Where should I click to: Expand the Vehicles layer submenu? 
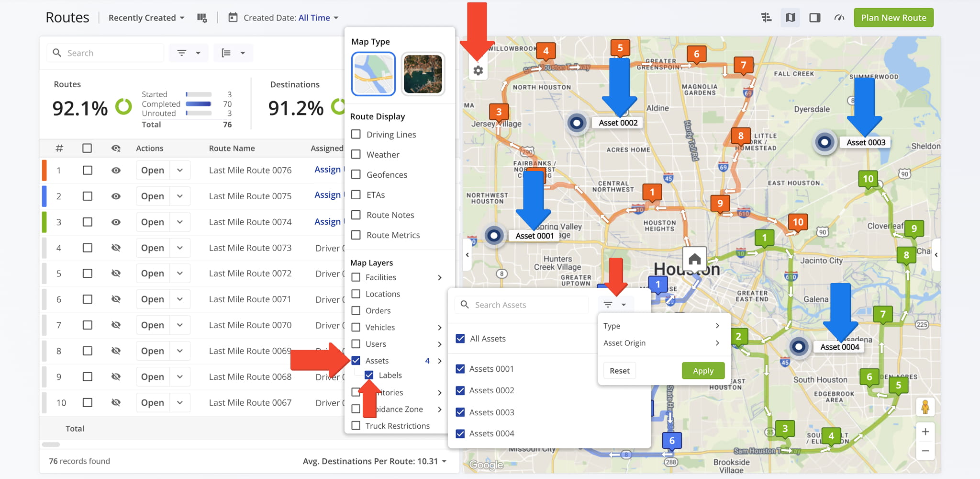click(439, 328)
